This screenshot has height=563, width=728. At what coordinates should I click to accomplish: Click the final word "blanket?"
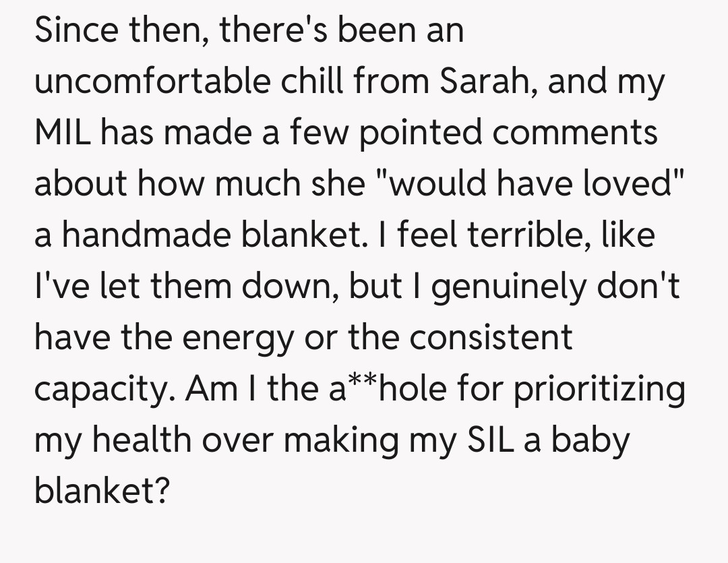101,492
